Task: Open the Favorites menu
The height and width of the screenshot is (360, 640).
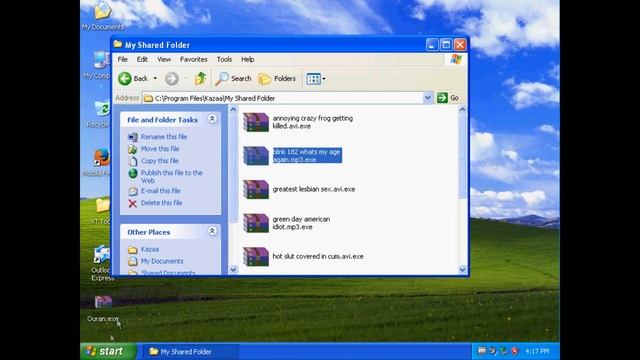Action: click(193, 59)
